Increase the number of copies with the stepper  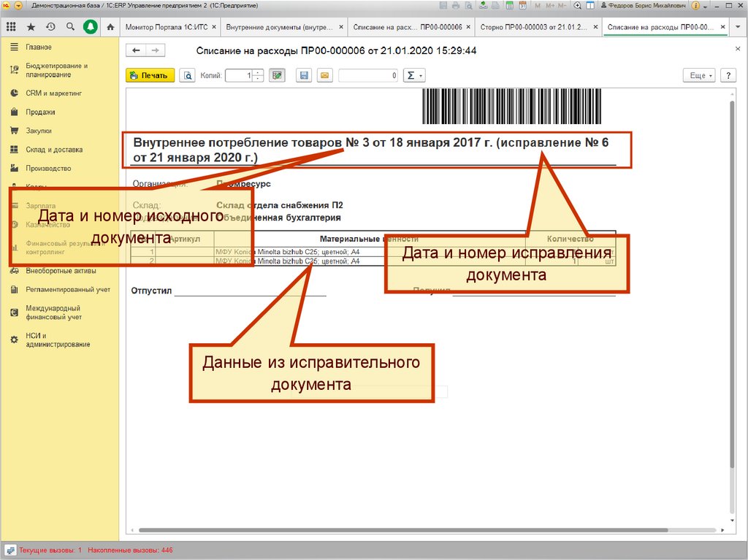(x=259, y=73)
